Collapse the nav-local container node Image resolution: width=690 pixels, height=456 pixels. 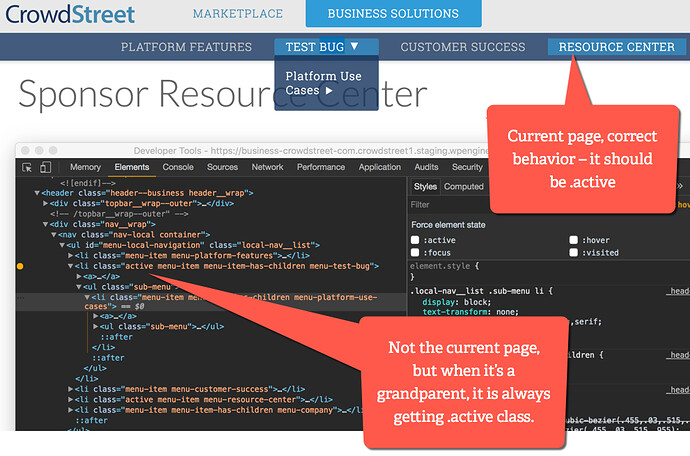pos(54,235)
